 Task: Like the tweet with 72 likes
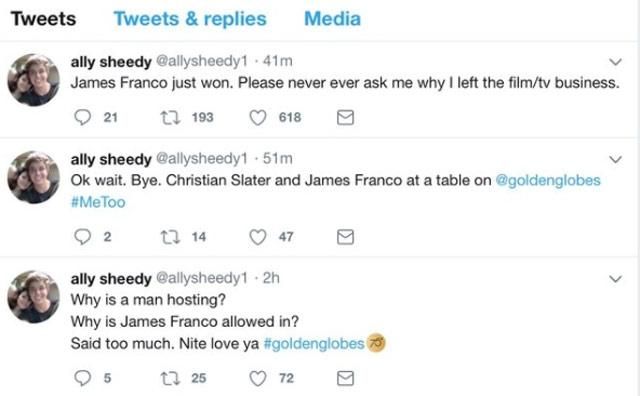pos(258,378)
